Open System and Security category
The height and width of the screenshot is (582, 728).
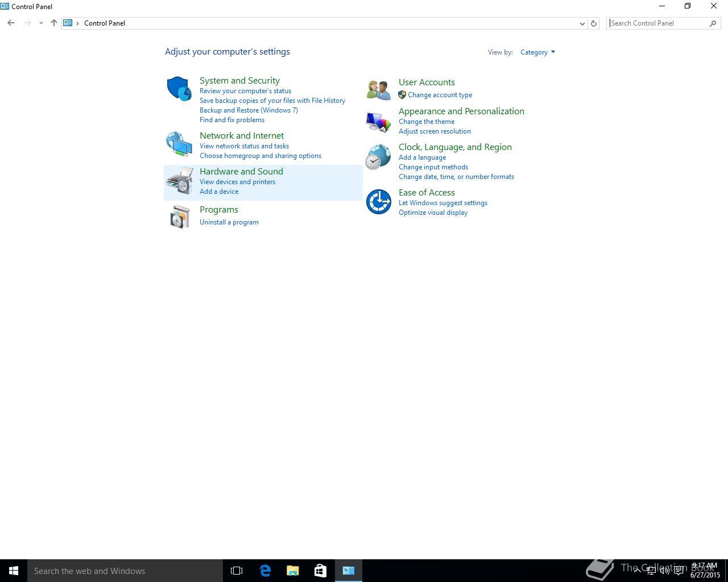239,81
